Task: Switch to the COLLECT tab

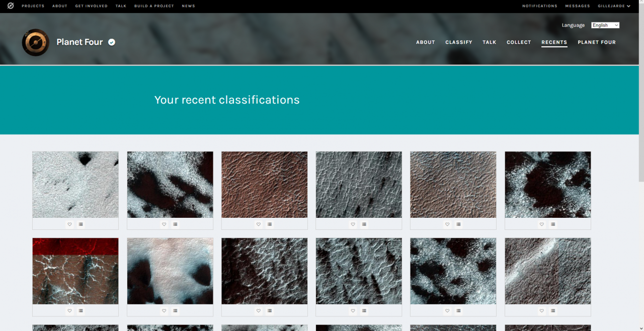Action: [519, 42]
